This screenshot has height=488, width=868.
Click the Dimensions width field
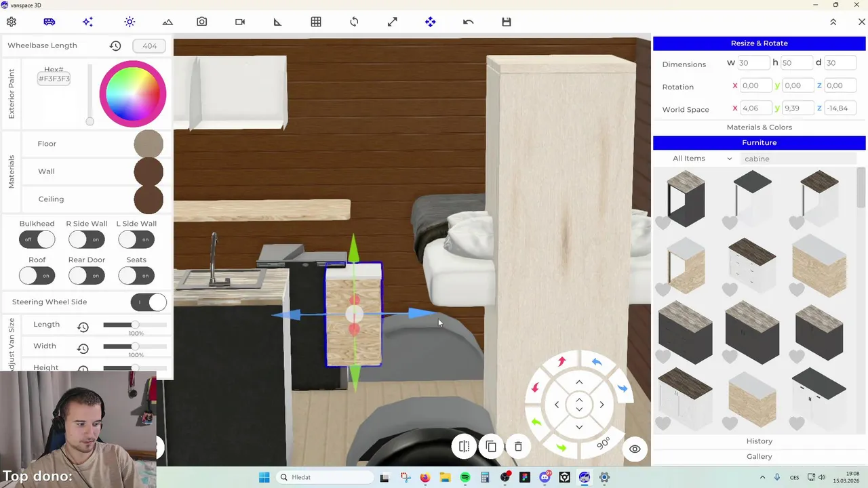point(753,63)
